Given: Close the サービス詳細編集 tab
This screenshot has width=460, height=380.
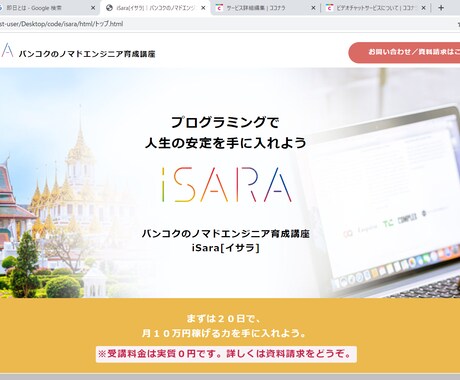Looking at the screenshot, I should pos(313,8).
